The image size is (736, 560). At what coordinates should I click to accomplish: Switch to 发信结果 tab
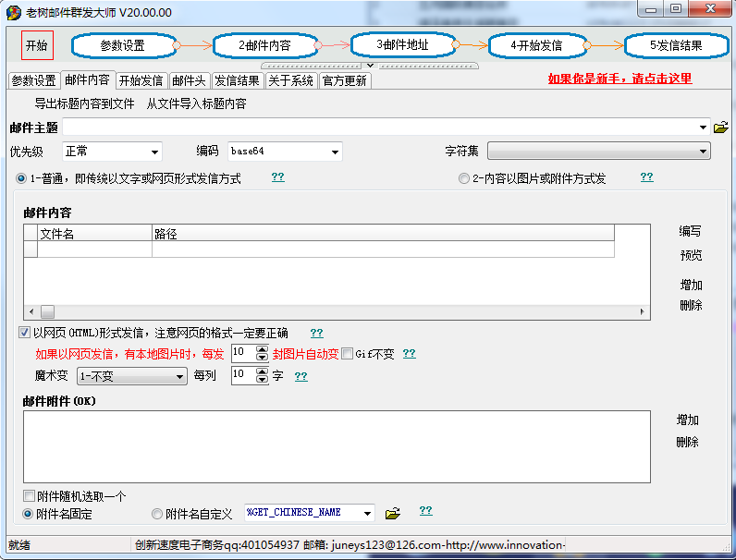[237, 80]
